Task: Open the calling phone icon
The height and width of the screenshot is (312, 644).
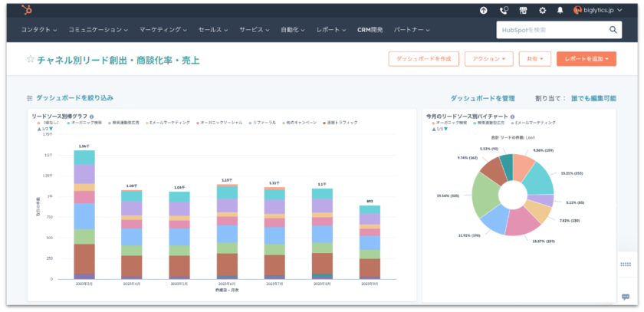Action: [503, 11]
